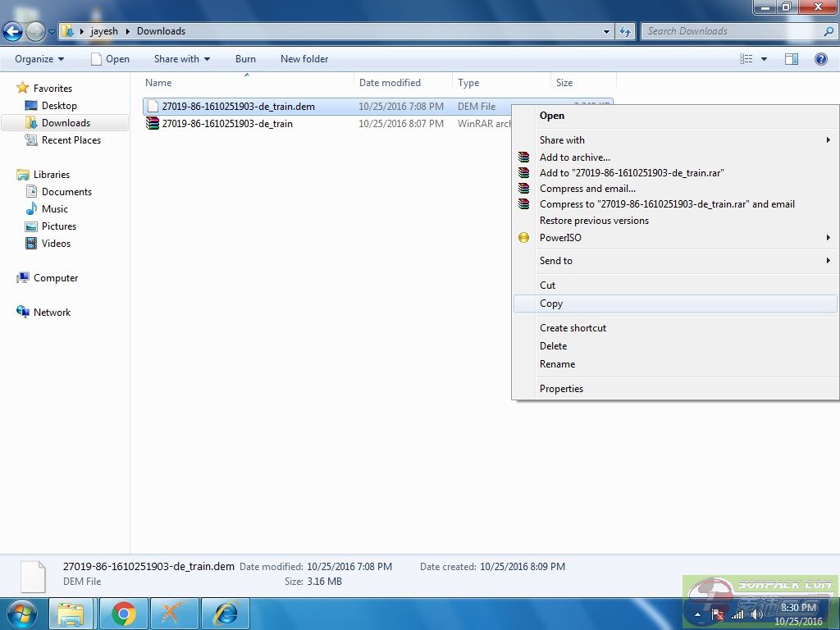Screen dimensions: 840x630
Task: Open the Change your view dropdown arrow
Action: click(x=765, y=59)
